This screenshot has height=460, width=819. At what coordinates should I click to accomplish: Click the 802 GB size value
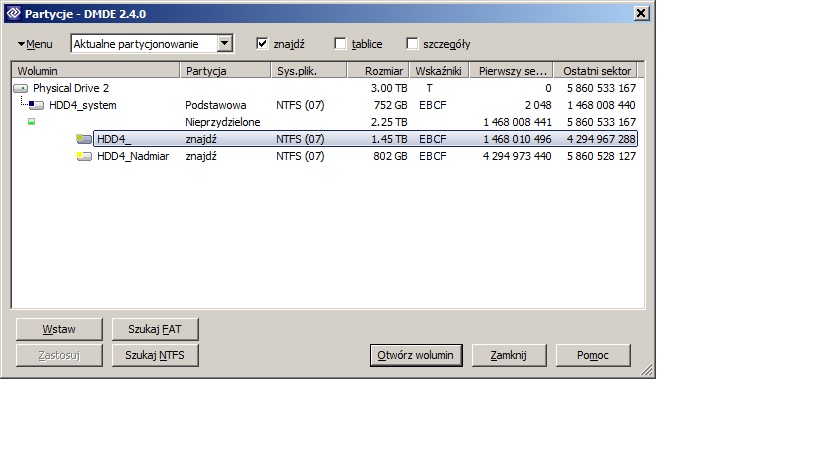pos(391,156)
